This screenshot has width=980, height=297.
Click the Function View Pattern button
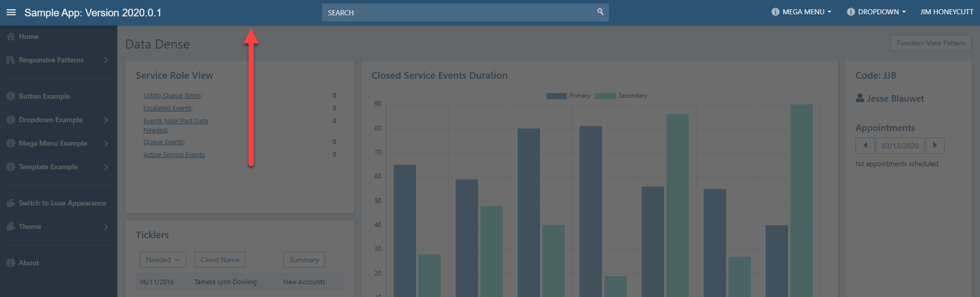[931, 43]
